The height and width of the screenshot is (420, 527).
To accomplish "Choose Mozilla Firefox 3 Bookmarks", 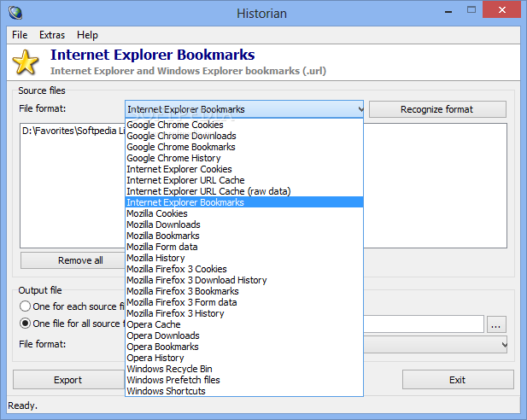I will 244,291.
